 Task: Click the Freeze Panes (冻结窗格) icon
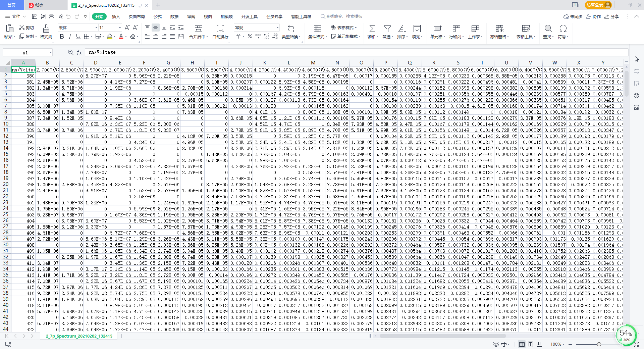pyautogui.click(x=499, y=29)
